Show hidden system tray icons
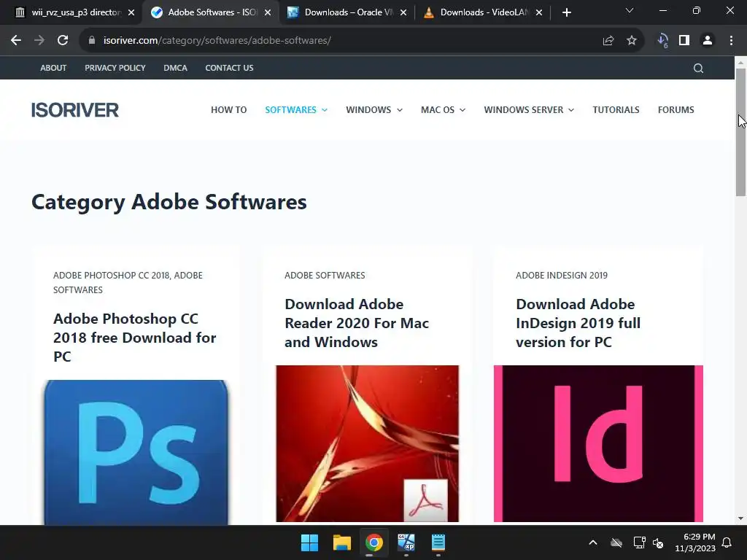The height and width of the screenshot is (560, 747). 592,542
